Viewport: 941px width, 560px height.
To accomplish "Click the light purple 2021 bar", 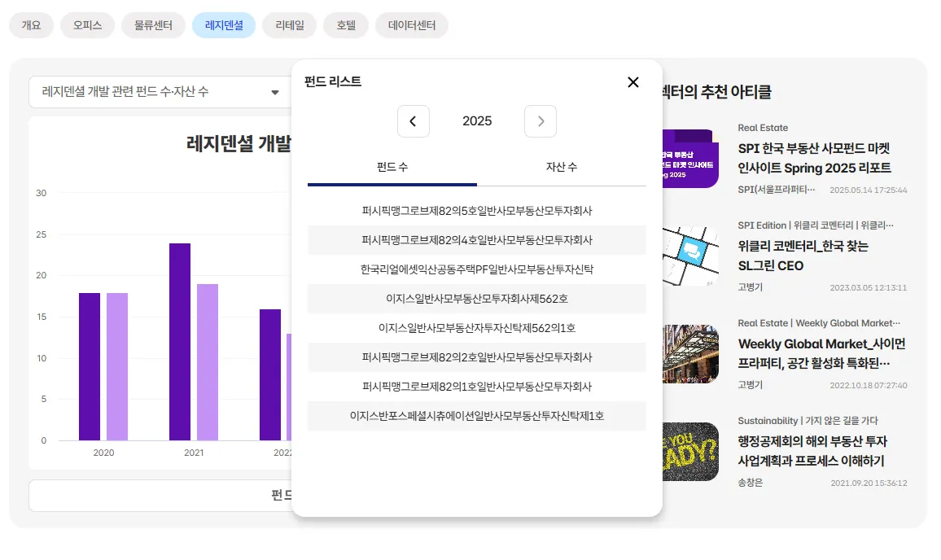I will tap(208, 362).
